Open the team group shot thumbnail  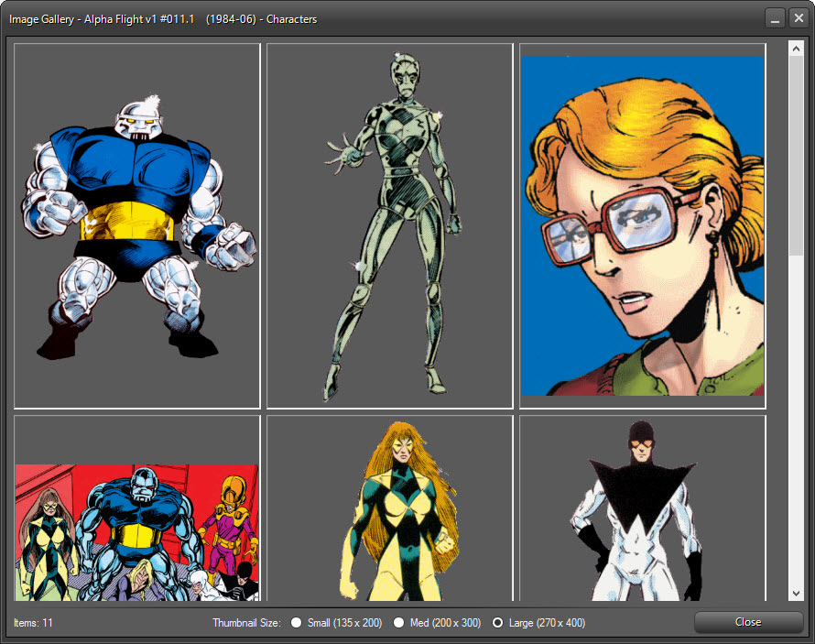[137, 508]
